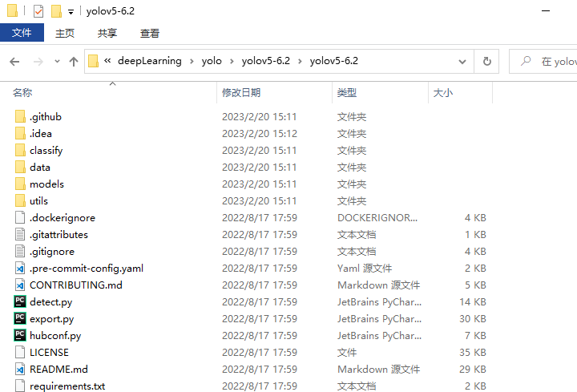
Task: Click the LICENSE file icon
Action: [20, 352]
